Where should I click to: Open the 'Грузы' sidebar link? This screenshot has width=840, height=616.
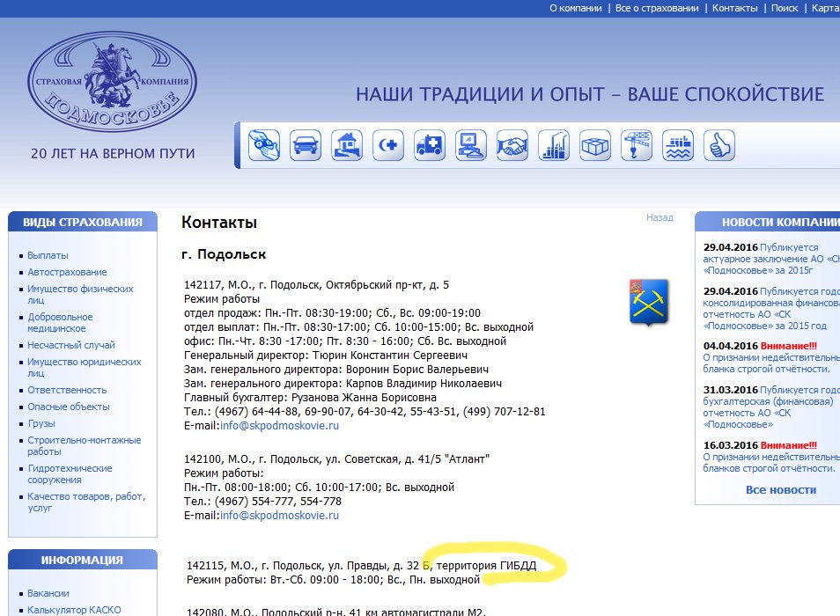[41, 423]
